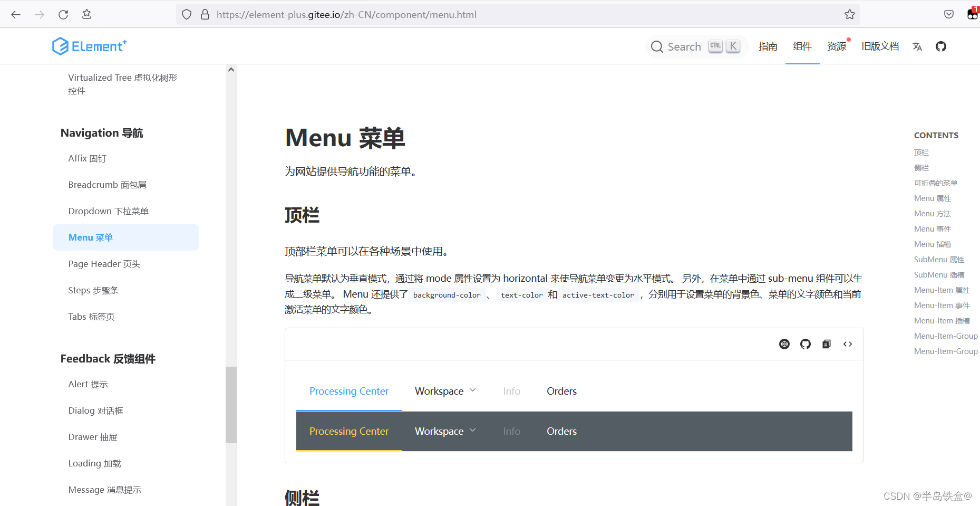This screenshot has width=980, height=506.
Task: Jump to 可折叠的菜单 in the contents list
Action: tap(936, 183)
